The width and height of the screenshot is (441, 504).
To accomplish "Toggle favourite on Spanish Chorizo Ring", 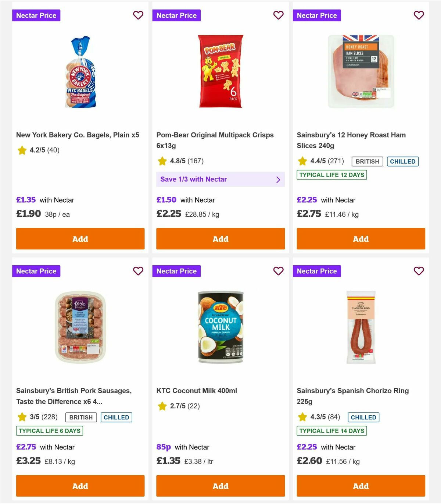I will 419,271.
